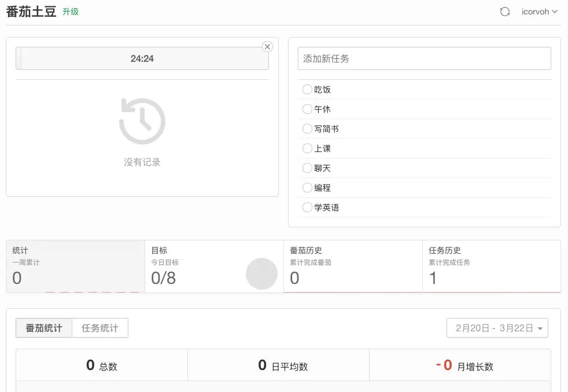Click the 没有记录 empty label
Image resolution: width=568 pixels, height=392 pixels.
click(x=142, y=162)
